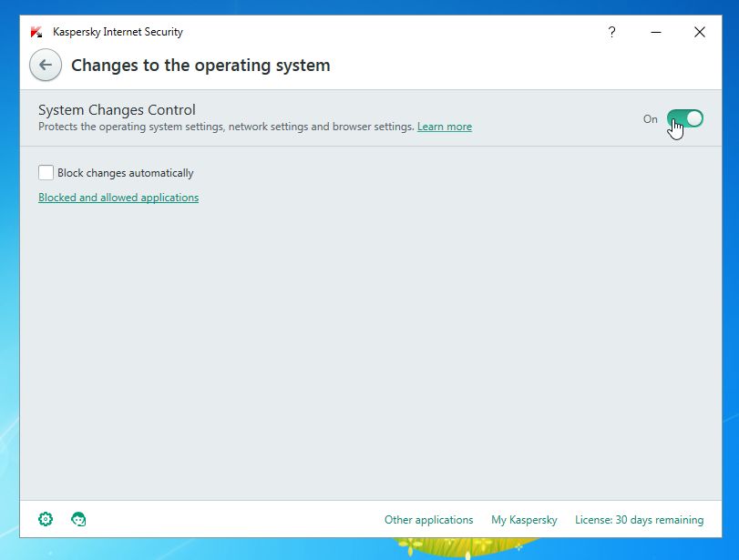This screenshot has height=560, width=739.
Task: Click the Kaspersky logo in title bar
Action: pyautogui.click(x=36, y=32)
